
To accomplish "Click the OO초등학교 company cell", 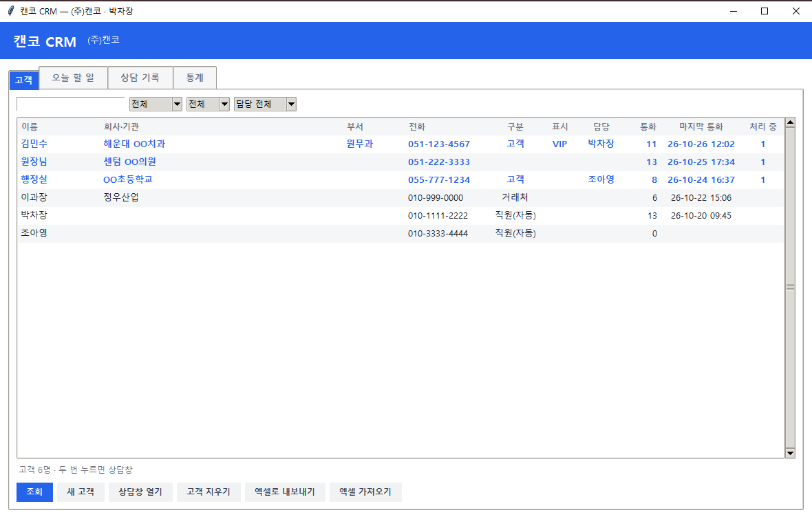I will 128,179.
